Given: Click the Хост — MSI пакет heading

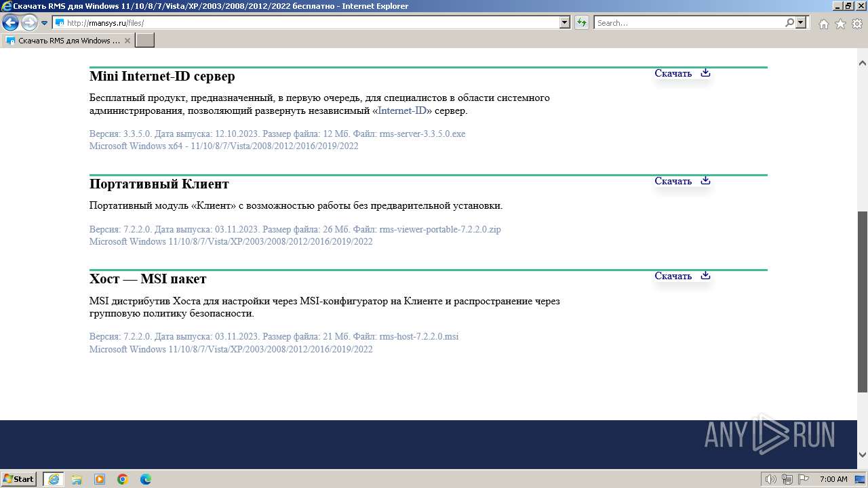Looking at the screenshot, I should point(148,279).
